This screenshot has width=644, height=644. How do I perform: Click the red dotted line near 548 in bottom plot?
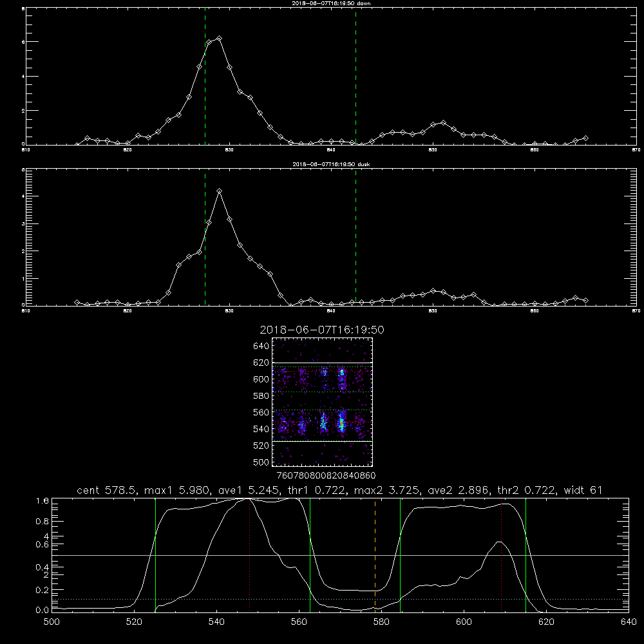click(250, 555)
